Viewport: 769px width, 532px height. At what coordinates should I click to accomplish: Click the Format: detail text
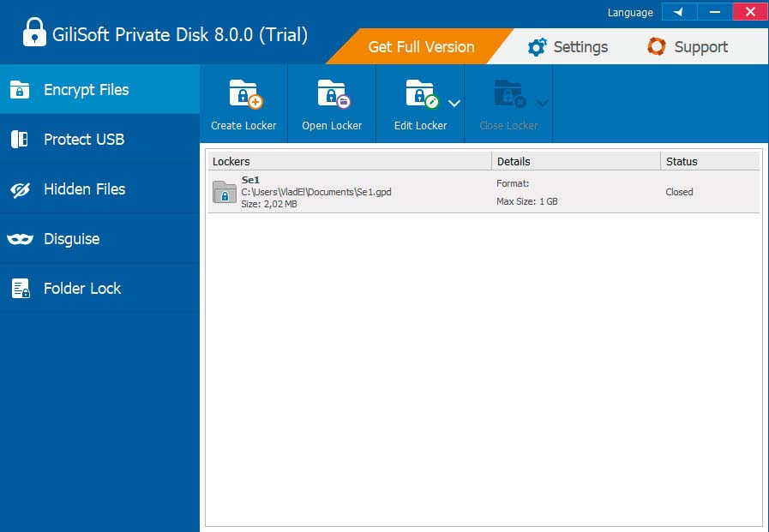[x=513, y=183]
